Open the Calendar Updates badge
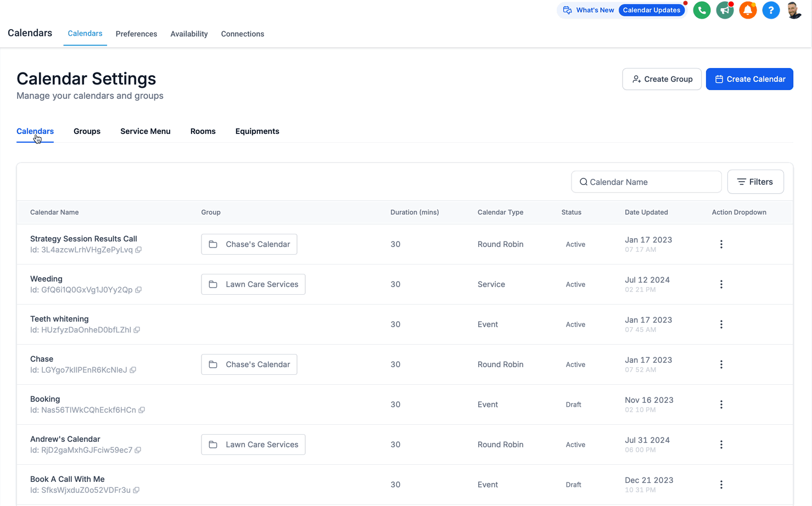 [x=652, y=10]
